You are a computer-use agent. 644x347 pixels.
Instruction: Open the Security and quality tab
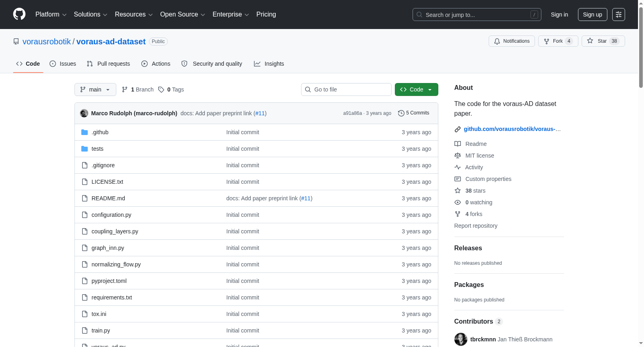212,64
